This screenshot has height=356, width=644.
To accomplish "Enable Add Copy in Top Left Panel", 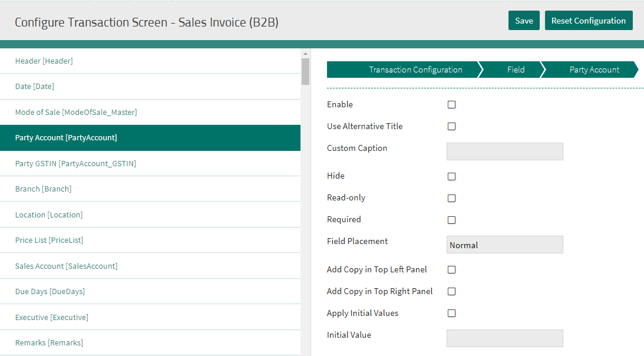I will tap(451, 269).
